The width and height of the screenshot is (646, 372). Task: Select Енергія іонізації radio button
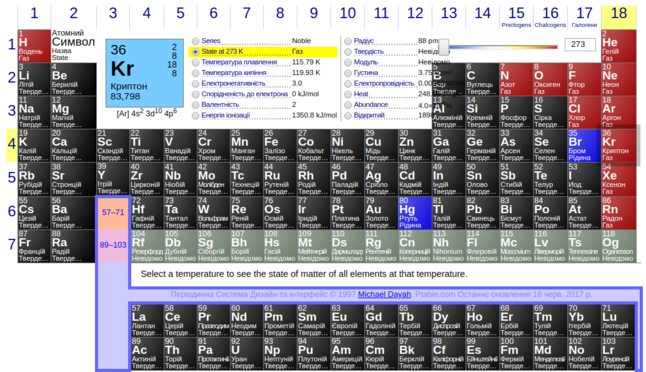click(195, 116)
